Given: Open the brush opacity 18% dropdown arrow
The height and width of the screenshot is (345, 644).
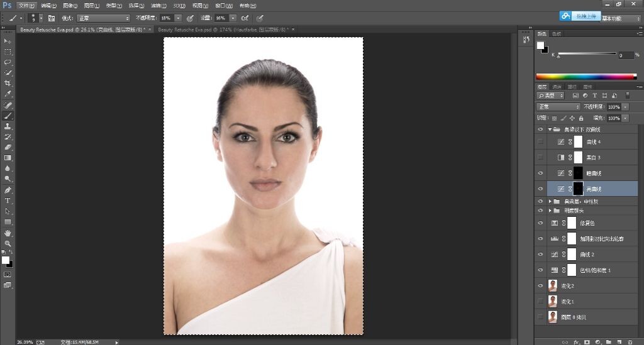Looking at the screenshot, I should coord(178,18).
